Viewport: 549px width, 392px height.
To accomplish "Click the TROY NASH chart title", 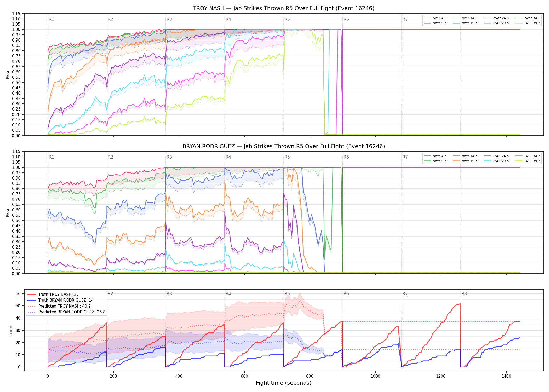I will click(284, 8).
